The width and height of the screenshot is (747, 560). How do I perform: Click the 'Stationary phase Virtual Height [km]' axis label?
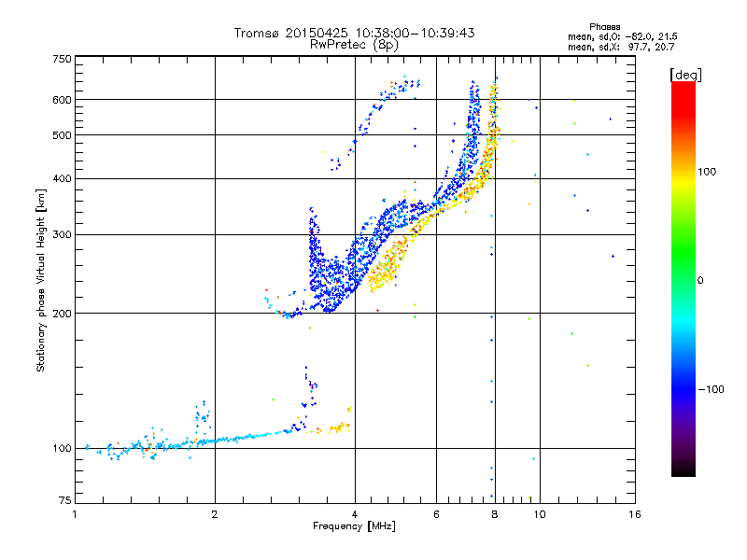41,280
